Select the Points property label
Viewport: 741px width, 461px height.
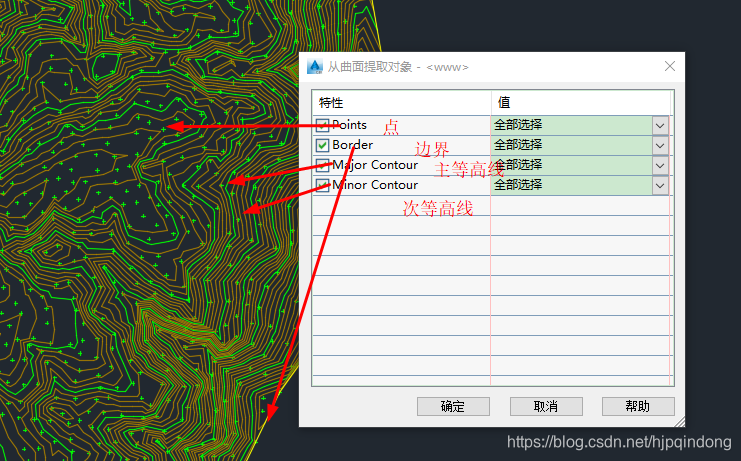click(349, 125)
